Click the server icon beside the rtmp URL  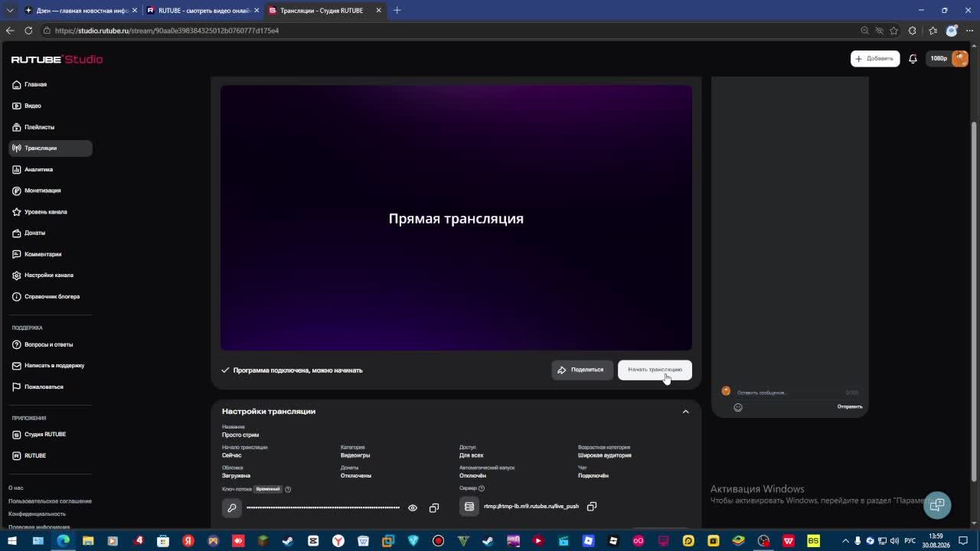pyautogui.click(x=469, y=507)
